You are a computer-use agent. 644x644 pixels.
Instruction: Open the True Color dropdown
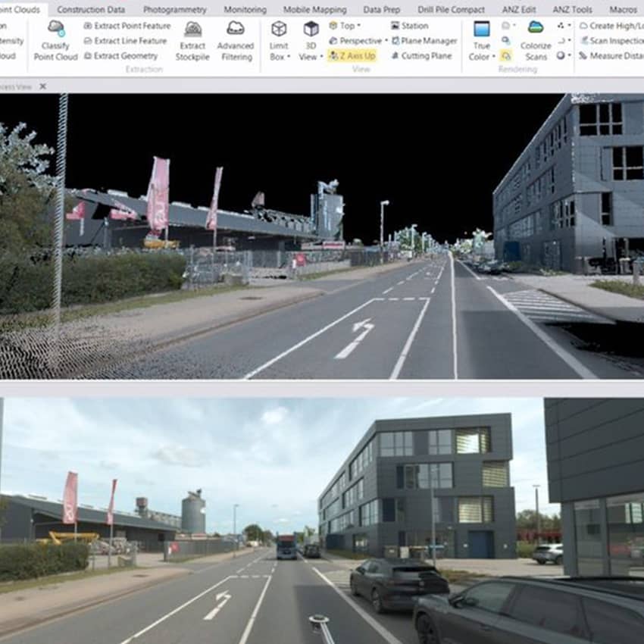coord(481,57)
